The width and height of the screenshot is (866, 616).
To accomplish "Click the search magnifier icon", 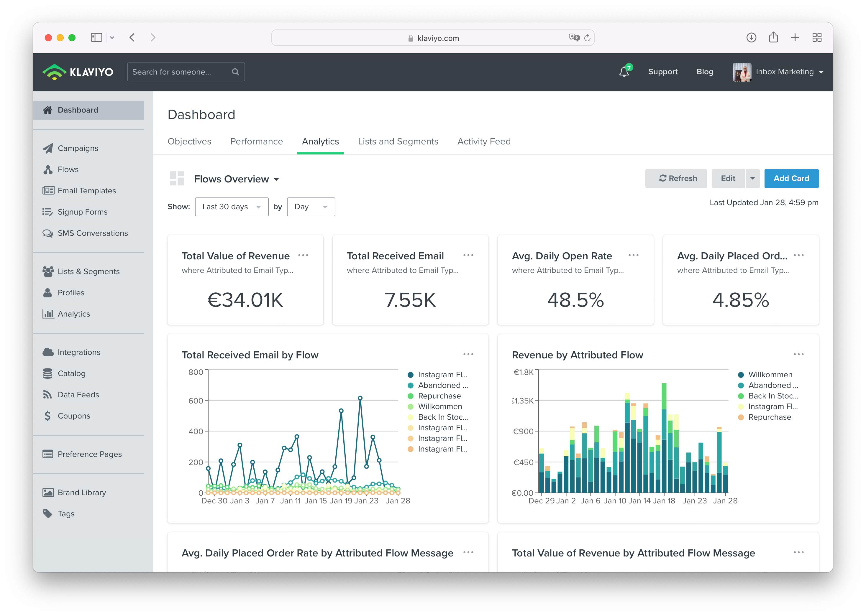I will 235,72.
